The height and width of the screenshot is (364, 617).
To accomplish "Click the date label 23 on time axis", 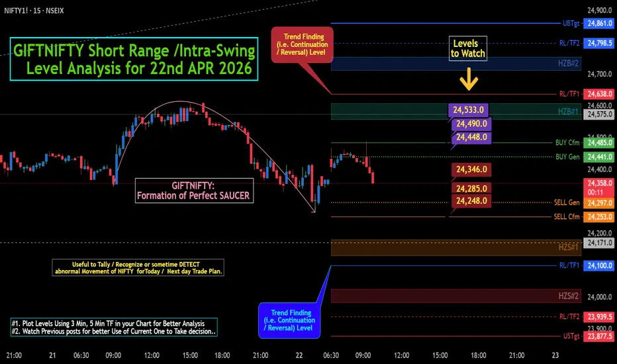I will click(555, 355).
